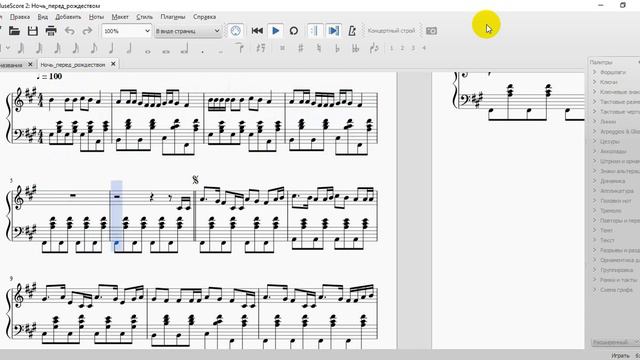640x360 pixels.
Task: Apply a flat accidental
Action: [337, 48]
